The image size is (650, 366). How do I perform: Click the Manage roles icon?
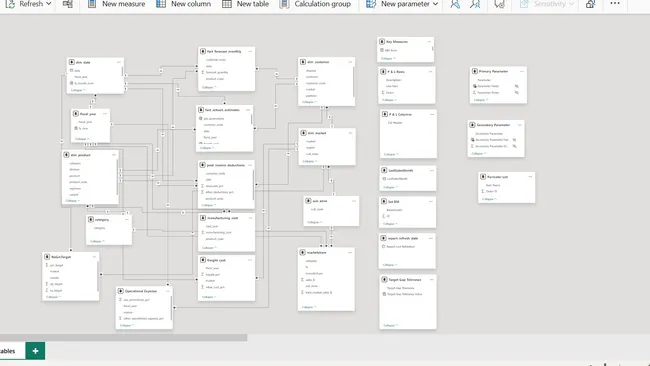coord(455,4)
